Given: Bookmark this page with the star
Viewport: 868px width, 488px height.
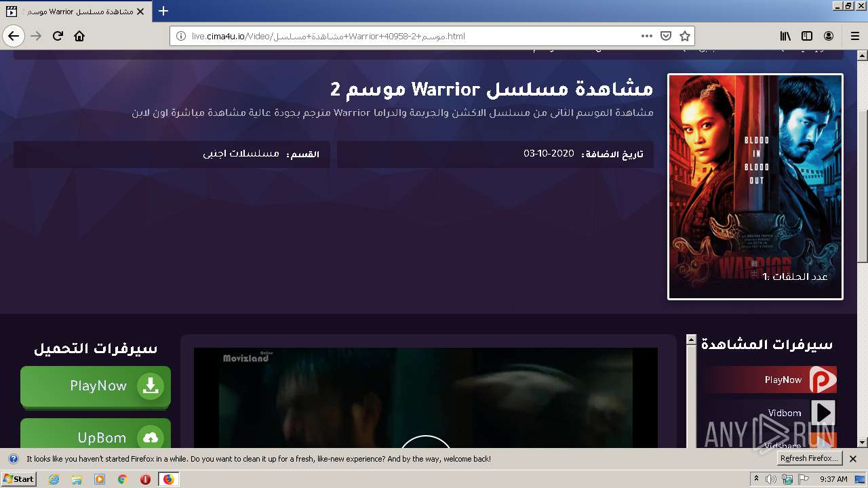Looking at the screenshot, I should (x=685, y=36).
